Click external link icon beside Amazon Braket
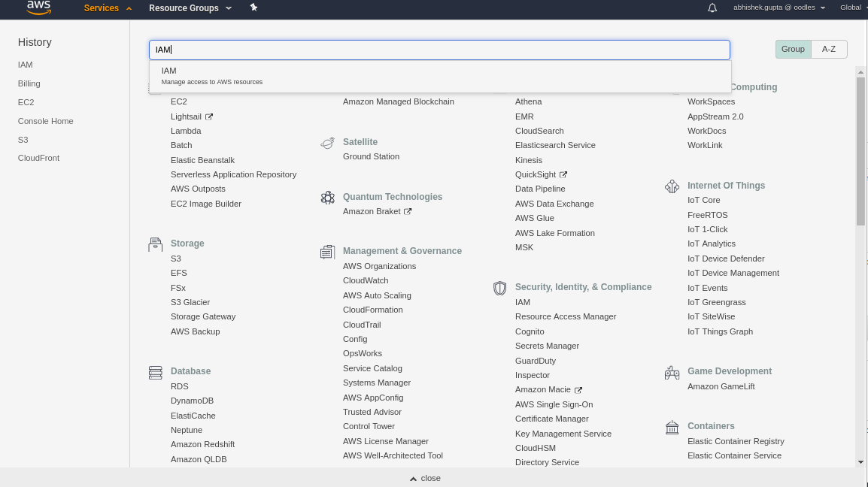868x487 pixels. point(408,211)
